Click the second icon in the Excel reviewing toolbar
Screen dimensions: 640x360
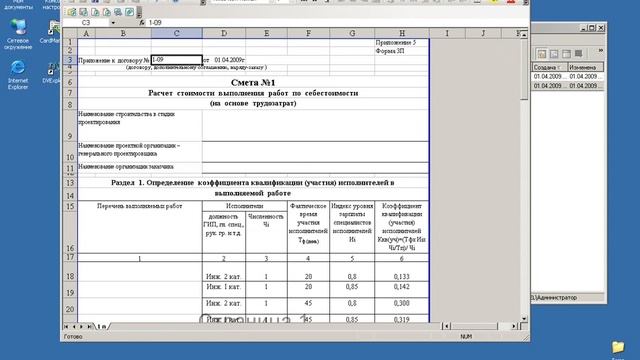pyautogui.click(x=83, y=12)
